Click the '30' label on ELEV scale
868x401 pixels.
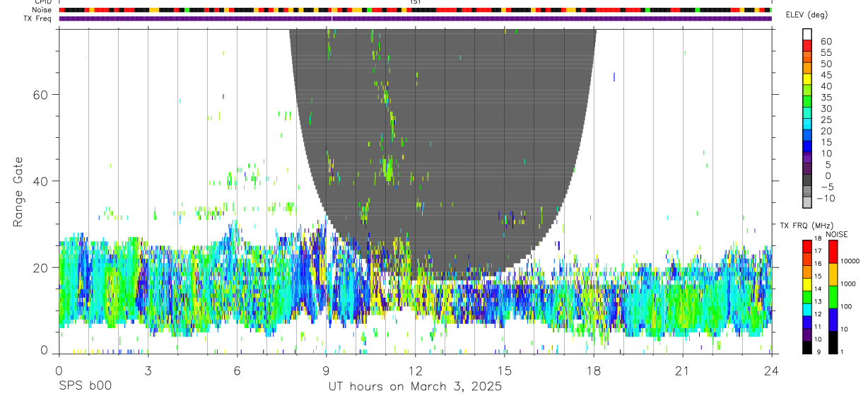click(x=826, y=108)
